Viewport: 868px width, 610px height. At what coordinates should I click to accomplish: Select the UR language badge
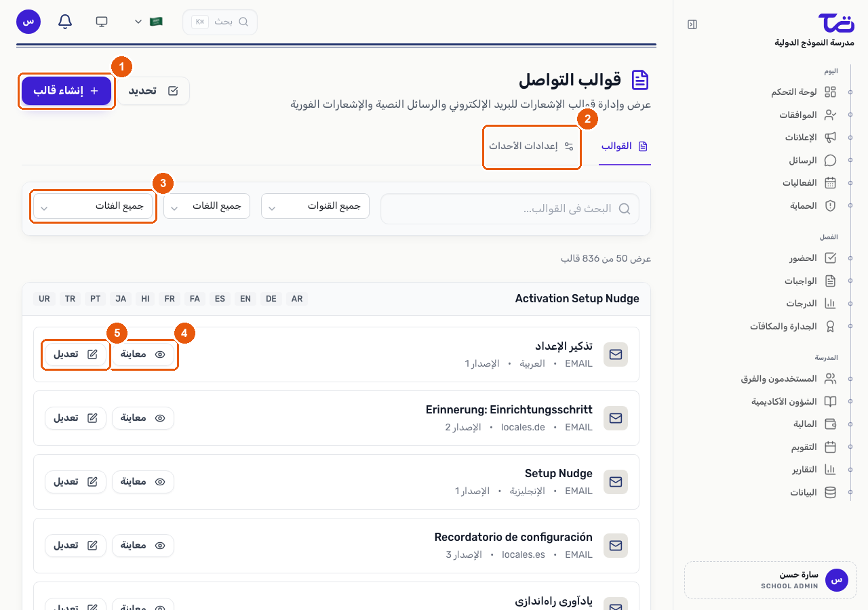click(x=44, y=299)
